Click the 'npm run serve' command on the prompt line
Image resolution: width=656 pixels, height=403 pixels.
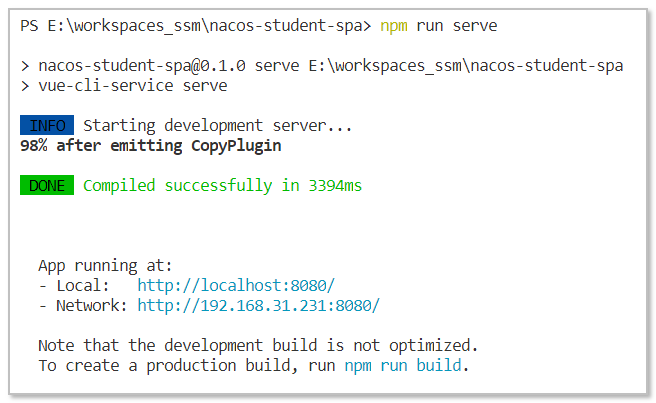coord(438,26)
